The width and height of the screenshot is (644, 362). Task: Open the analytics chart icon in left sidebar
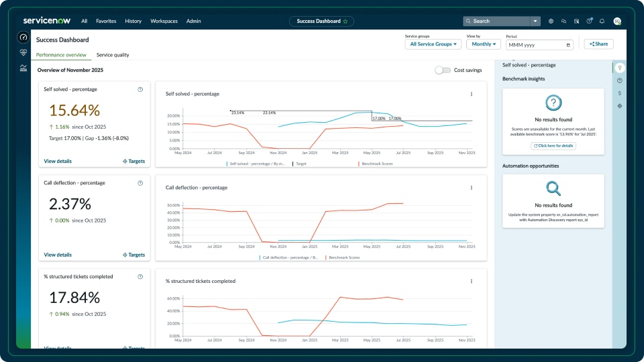click(x=23, y=68)
